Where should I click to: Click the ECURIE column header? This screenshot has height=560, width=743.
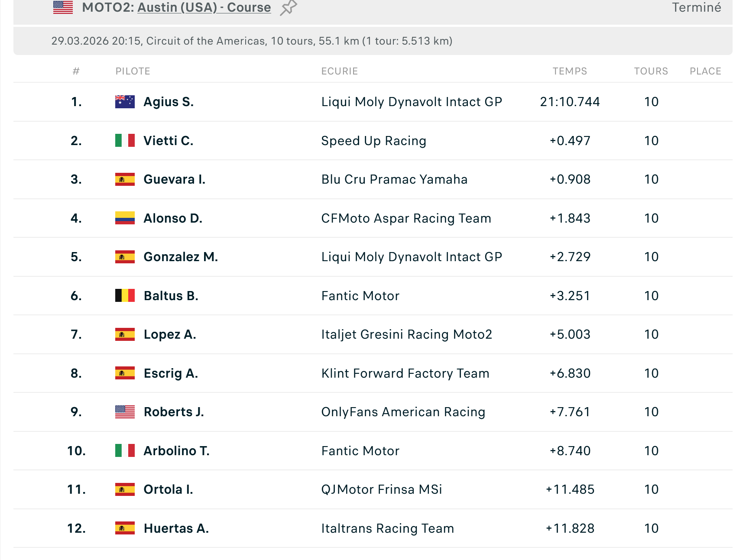(340, 71)
